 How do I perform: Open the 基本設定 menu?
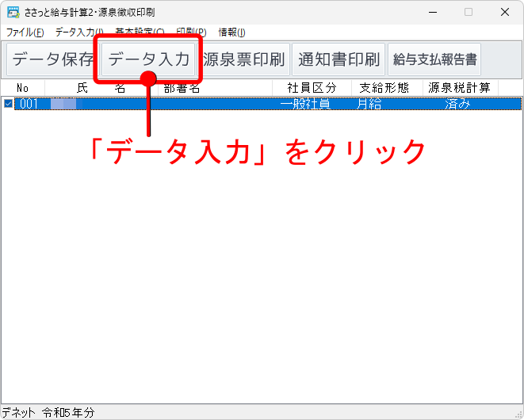pos(140,32)
